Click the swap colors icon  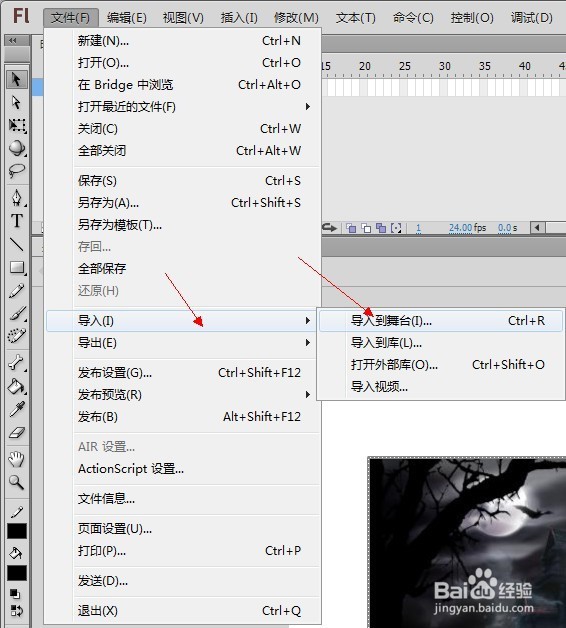coord(16,611)
